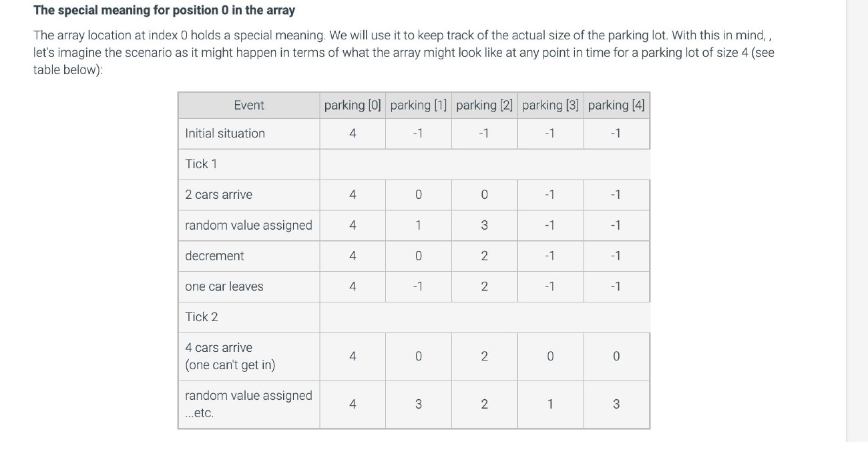Select the "one car leaves" row label
The height and width of the screenshot is (468, 868).
[x=224, y=286]
